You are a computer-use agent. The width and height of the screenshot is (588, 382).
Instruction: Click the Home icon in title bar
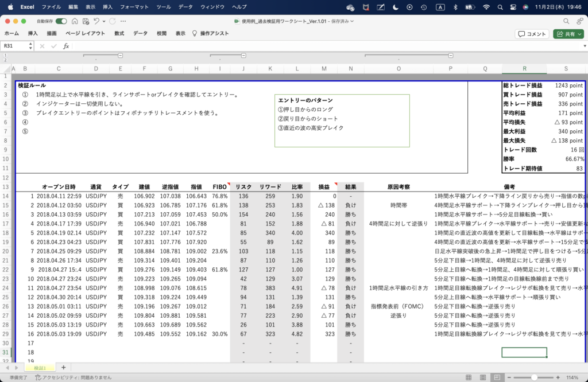tap(75, 21)
